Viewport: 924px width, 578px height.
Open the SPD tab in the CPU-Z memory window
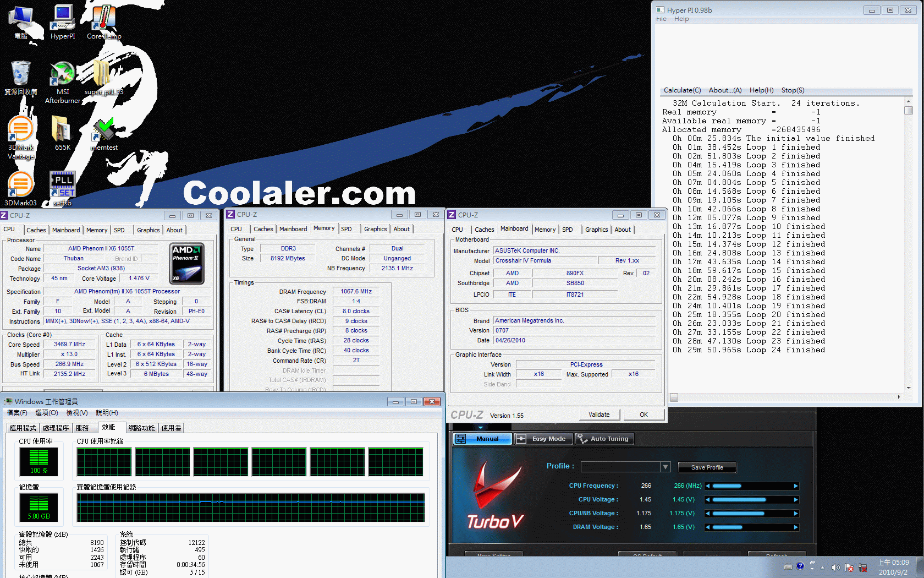coord(346,229)
